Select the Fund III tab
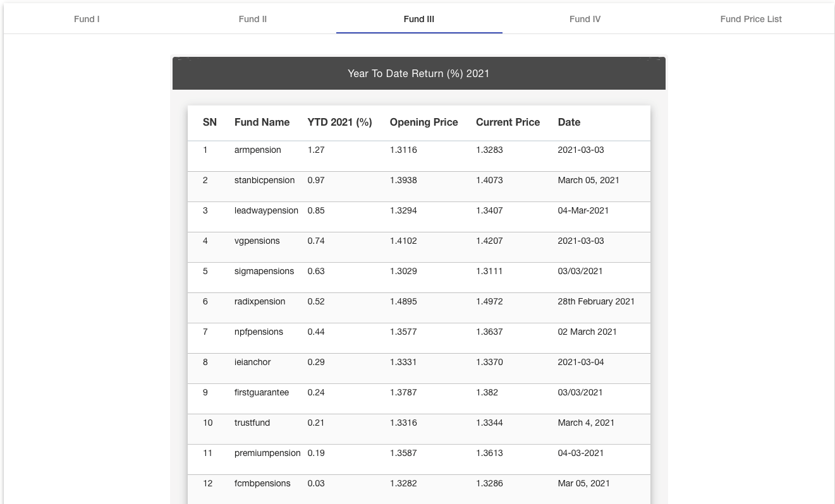This screenshot has width=835, height=504. tap(419, 19)
